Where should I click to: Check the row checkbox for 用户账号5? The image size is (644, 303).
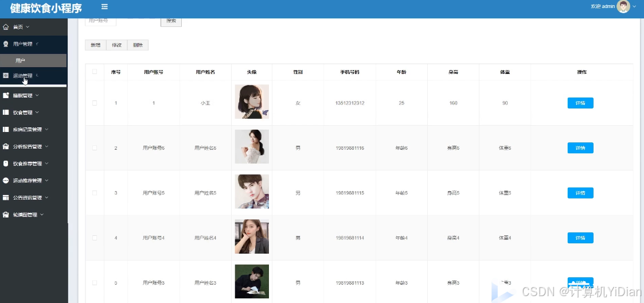(95, 193)
